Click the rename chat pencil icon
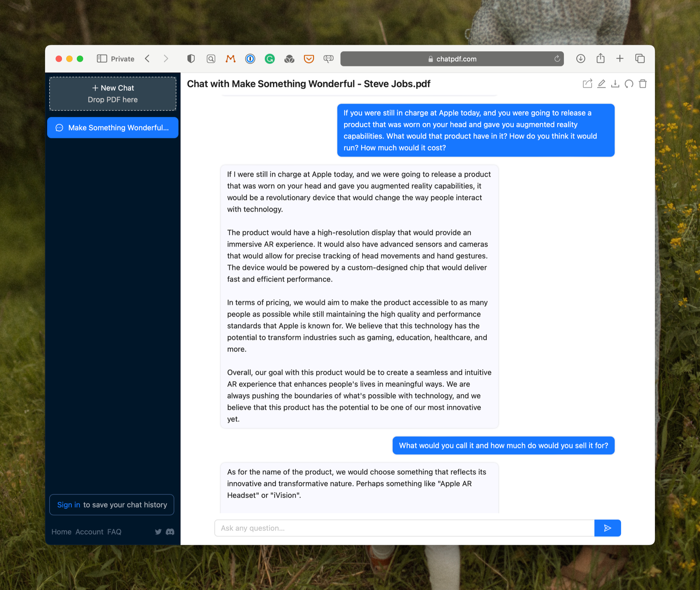Screen dimensions: 700x590 pyautogui.click(x=601, y=84)
